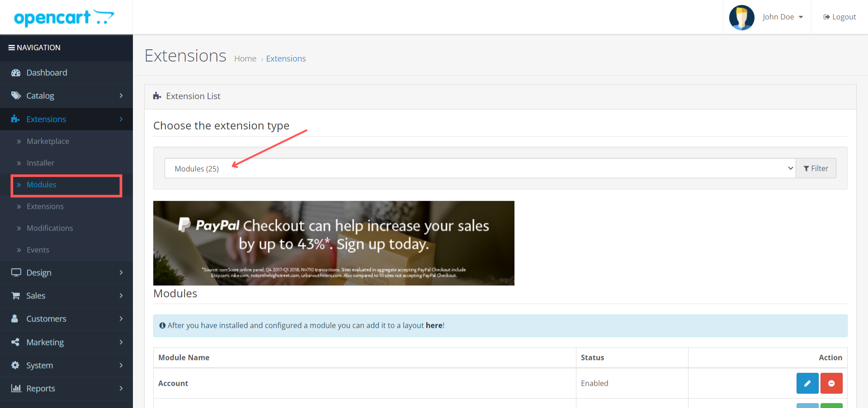Image resolution: width=868 pixels, height=408 pixels.
Task: Open Marketplace from the sidebar menu
Action: pyautogui.click(x=48, y=141)
